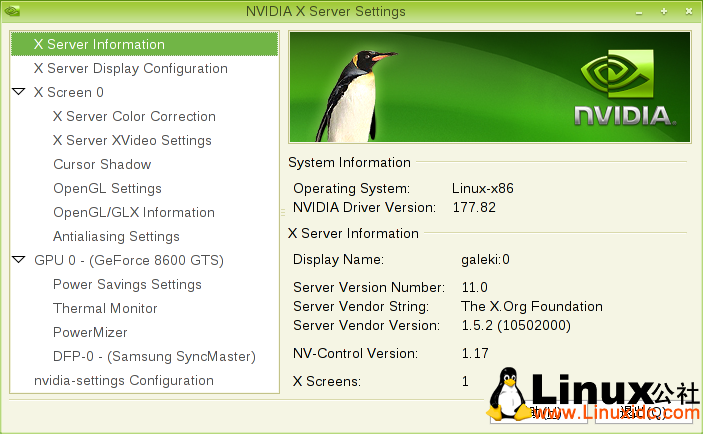
Task: Select PowerMizer in the GPU section
Action: [x=90, y=332]
